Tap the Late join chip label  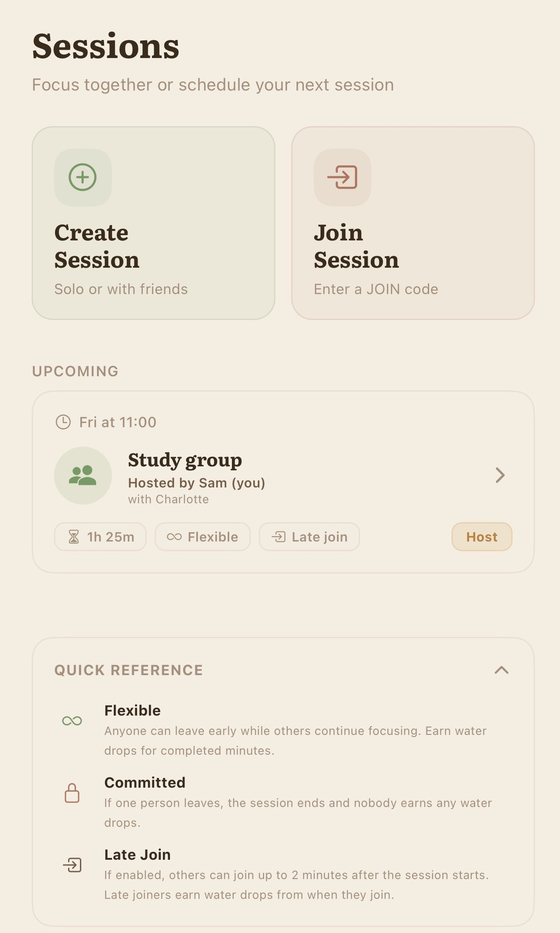click(320, 537)
